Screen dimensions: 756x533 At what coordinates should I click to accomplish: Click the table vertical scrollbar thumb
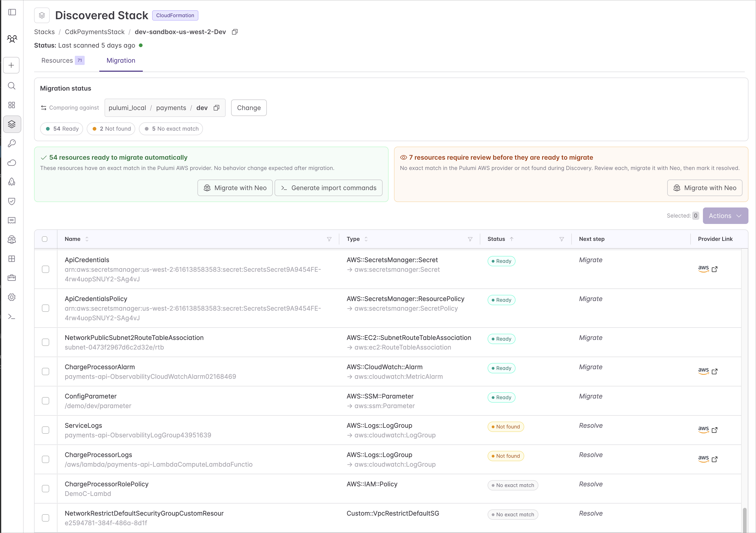click(745, 520)
